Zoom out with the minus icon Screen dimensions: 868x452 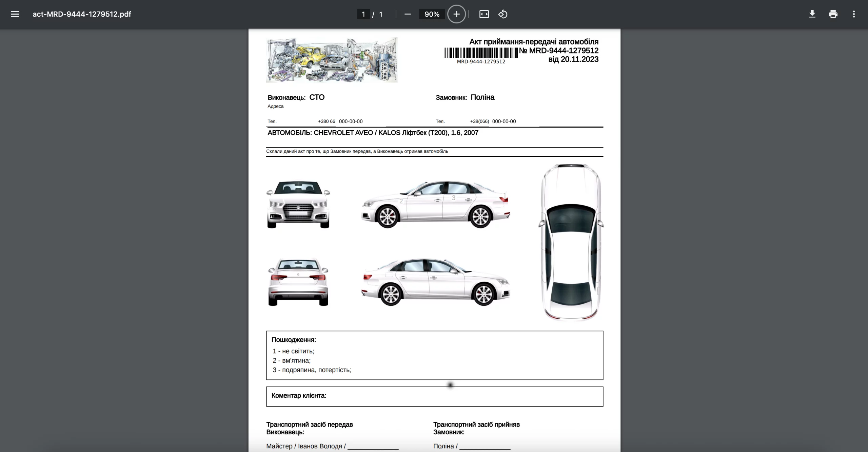point(408,14)
